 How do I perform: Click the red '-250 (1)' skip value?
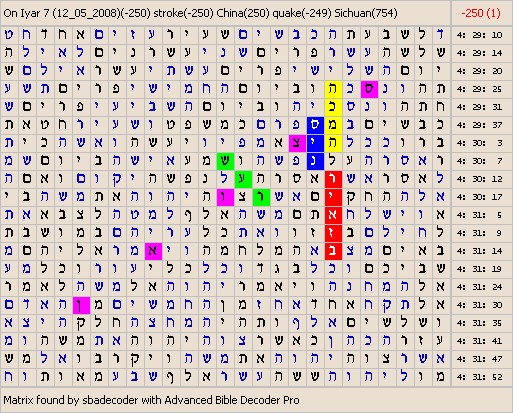coord(481,13)
